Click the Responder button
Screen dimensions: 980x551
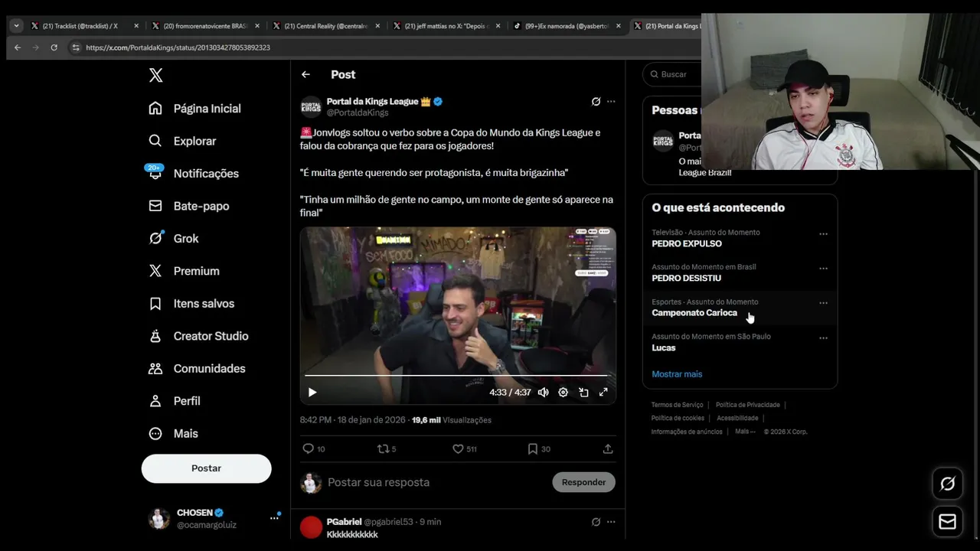tap(583, 482)
